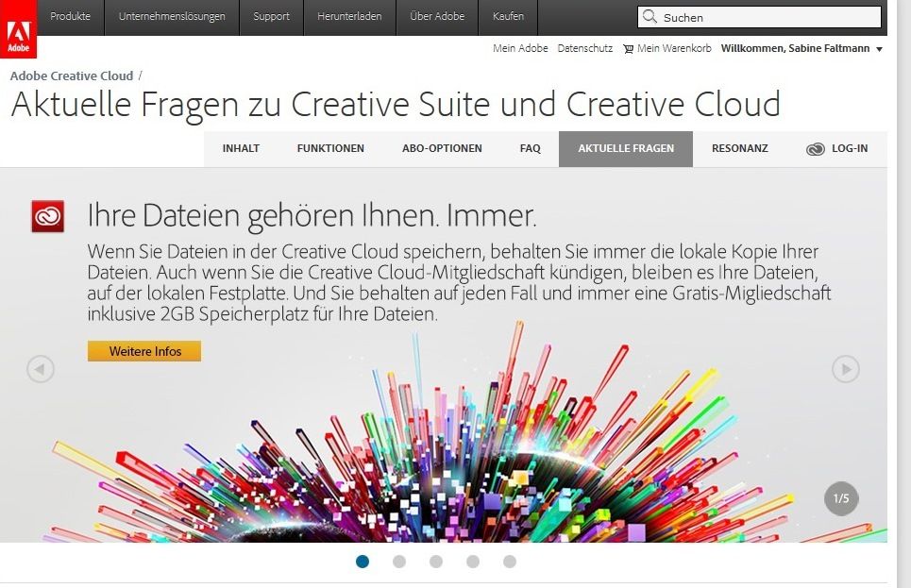Click the search magnifier icon
The image size is (911, 588).
[x=650, y=17]
